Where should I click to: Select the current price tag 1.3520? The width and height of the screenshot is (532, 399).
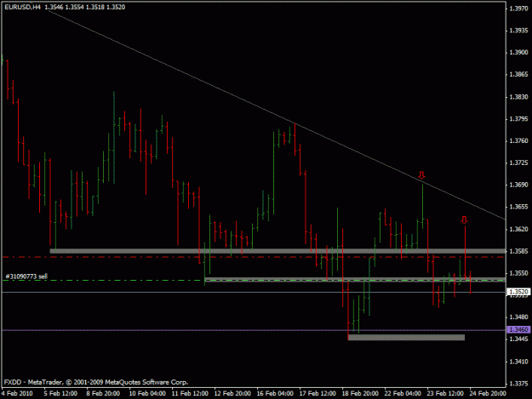tap(518, 292)
